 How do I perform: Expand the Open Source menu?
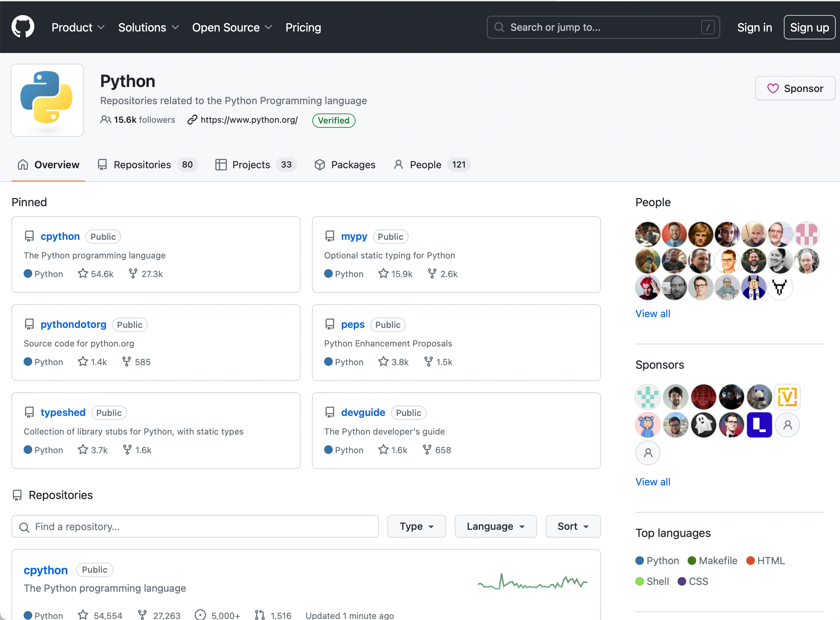tap(232, 28)
